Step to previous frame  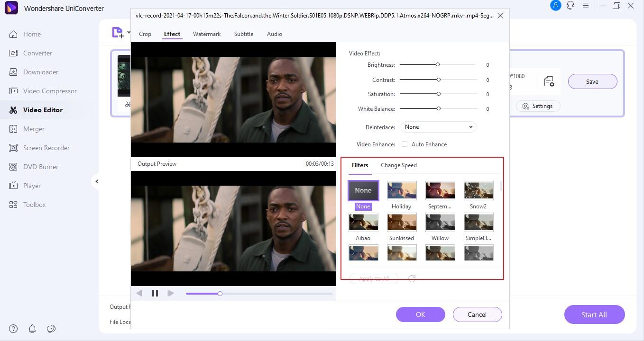pos(139,293)
